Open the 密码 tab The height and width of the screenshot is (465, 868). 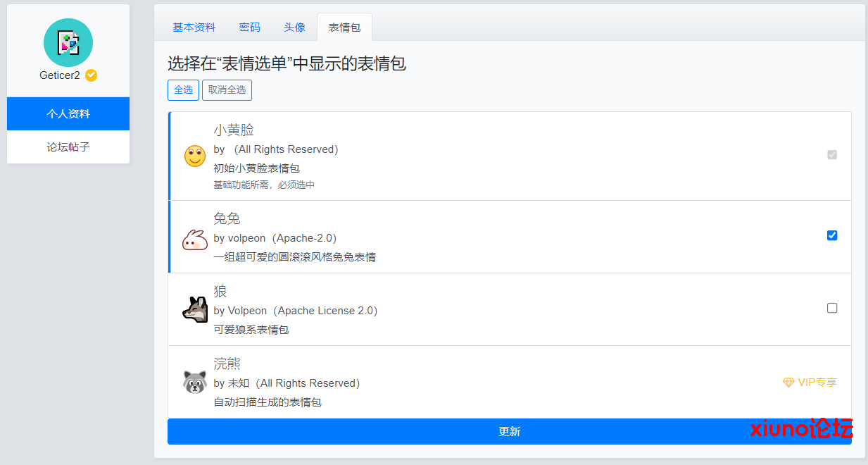[250, 27]
